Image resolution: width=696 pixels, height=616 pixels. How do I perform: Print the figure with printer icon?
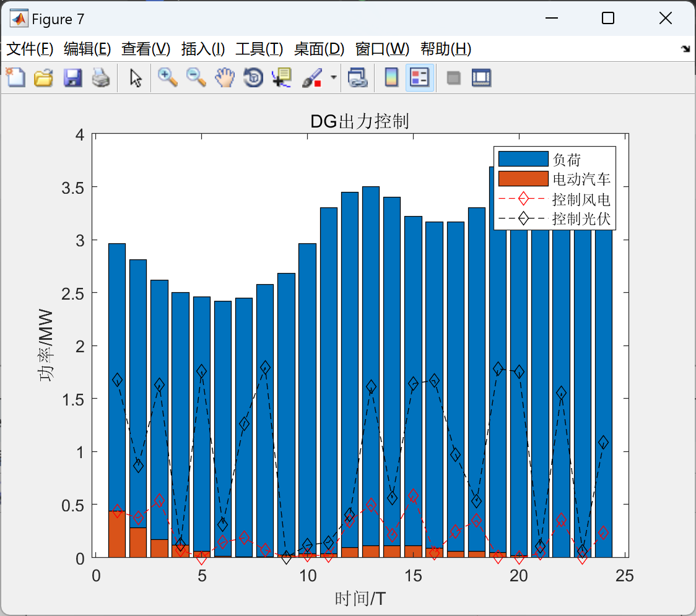click(101, 77)
